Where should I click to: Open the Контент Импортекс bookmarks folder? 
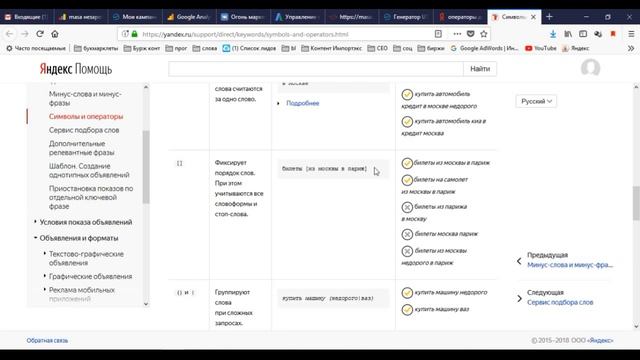click(331, 48)
